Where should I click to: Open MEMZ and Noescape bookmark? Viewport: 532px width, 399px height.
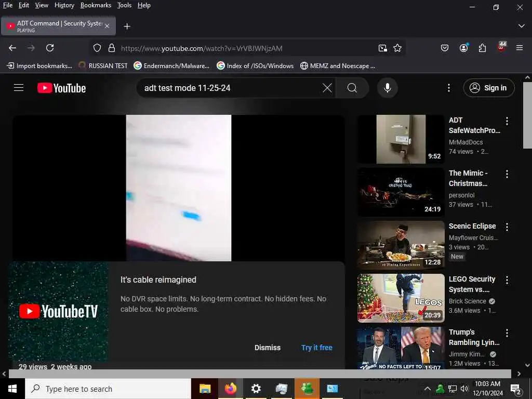(x=338, y=66)
